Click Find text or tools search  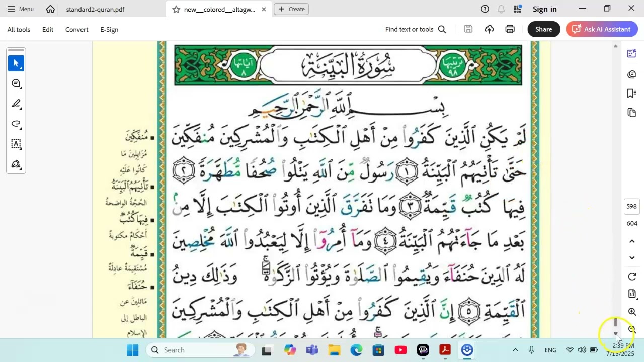point(416,29)
